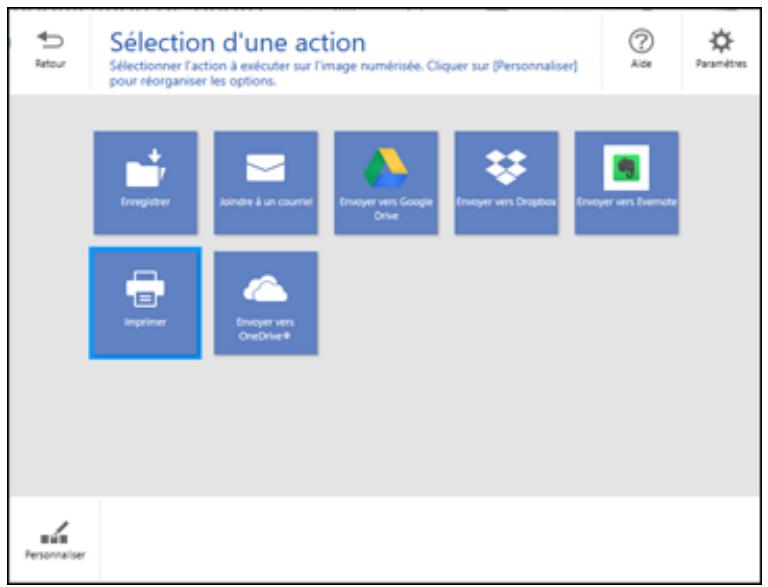
Task: Select the Enregistrer tile
Action: [145, 183]
